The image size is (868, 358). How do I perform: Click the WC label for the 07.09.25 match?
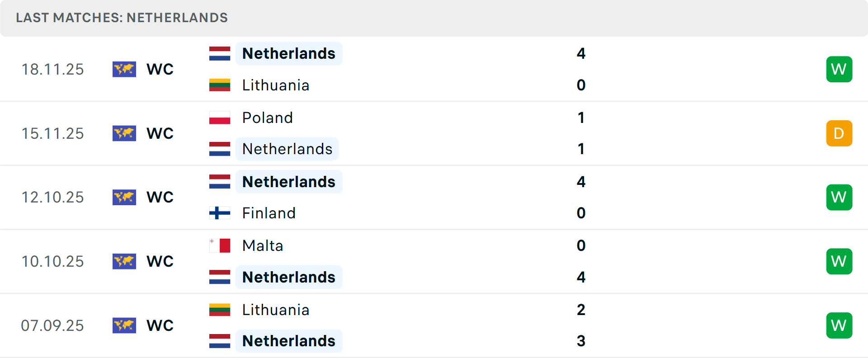[160, 325]
